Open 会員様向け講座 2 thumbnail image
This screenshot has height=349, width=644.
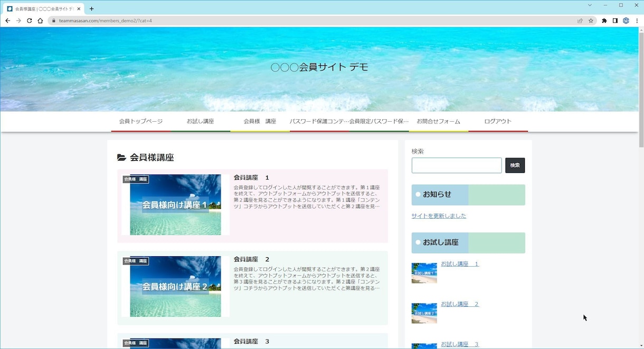[x=175, y=286]
